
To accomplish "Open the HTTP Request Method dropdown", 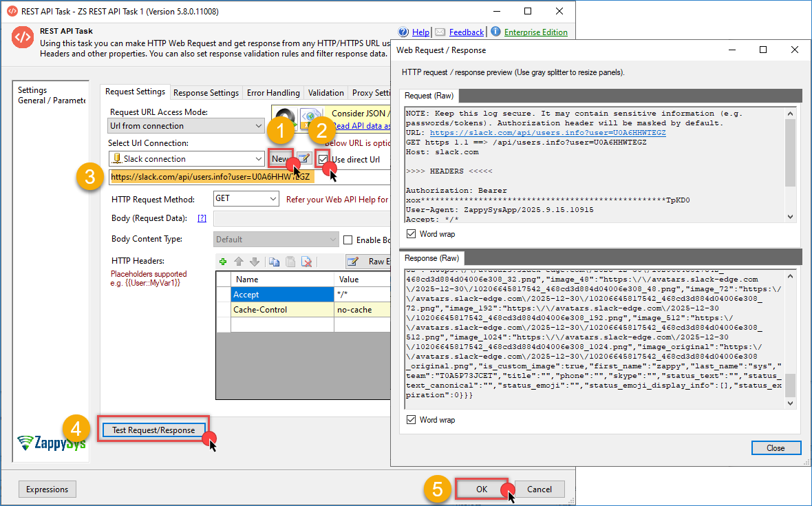I will coord(273,199).
